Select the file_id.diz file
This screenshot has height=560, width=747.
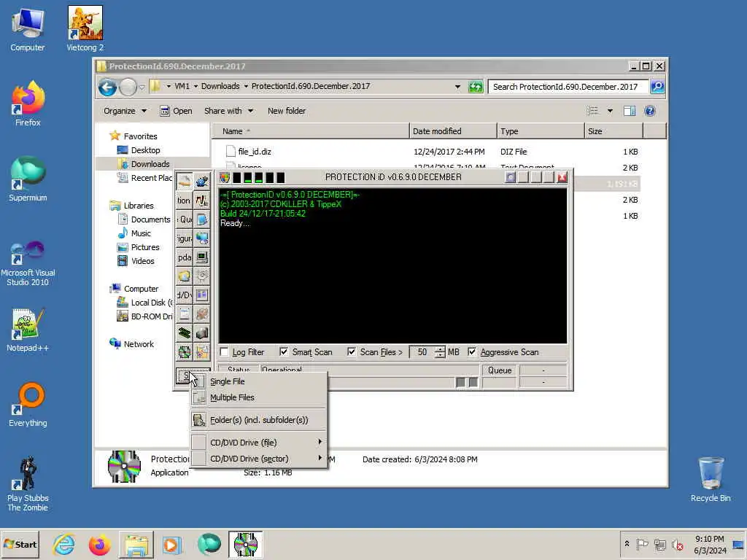255,152
